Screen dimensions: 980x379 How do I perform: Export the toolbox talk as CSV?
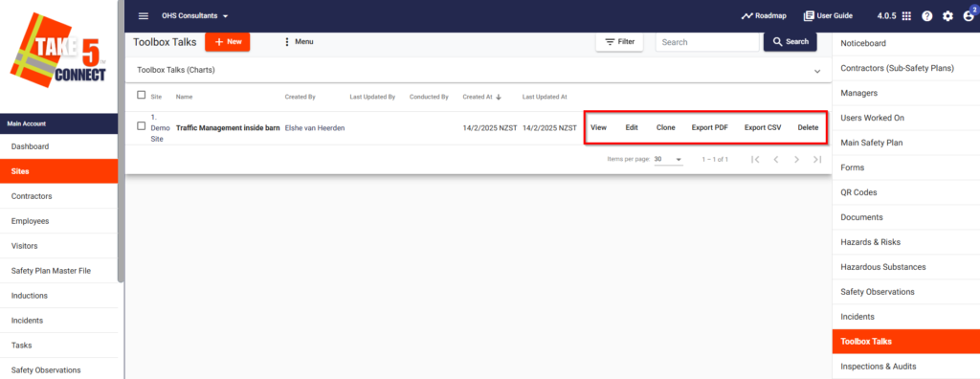[x=763, y=127]
